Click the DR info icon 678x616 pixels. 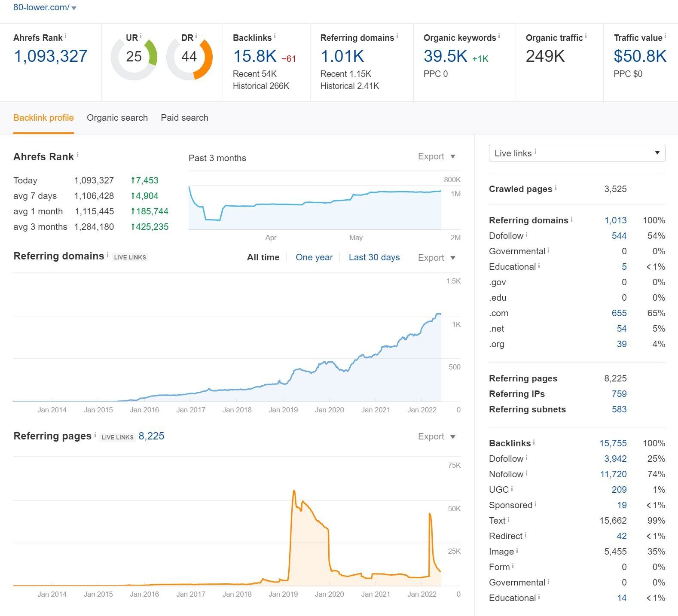[x=196, y=37]
